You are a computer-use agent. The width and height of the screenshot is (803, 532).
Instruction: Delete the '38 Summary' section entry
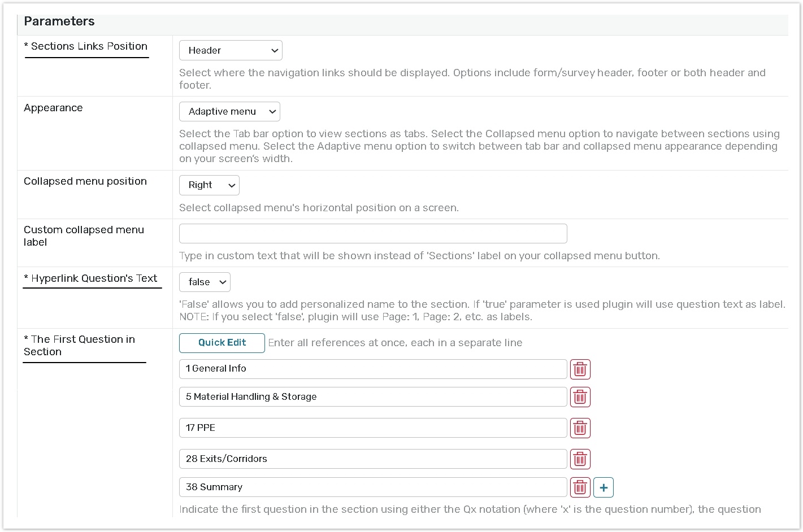click(x=580, y=487)
